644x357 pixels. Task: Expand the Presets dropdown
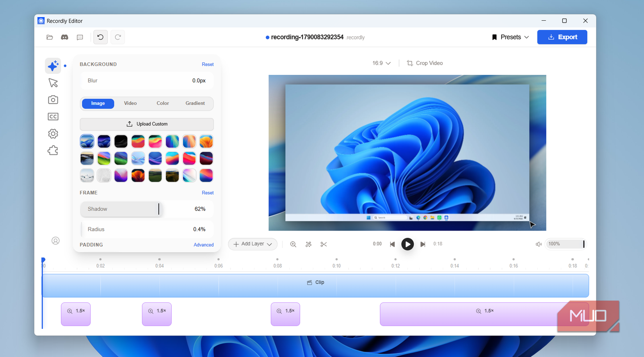click(x=511, y=37)
